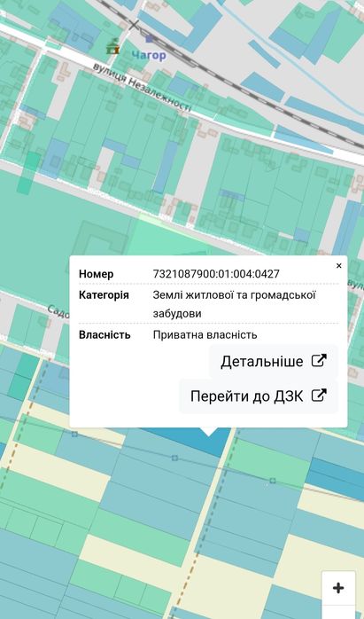Click вулиця Незалежності street label
This screenshot has height=619, width=364.
(x=142, y=88)
